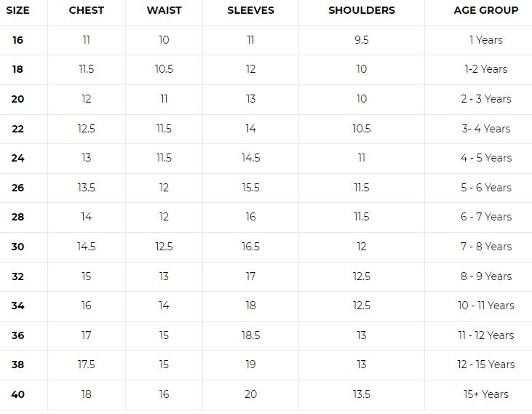Click the 13.5 shoulders value

coord(362,394)
